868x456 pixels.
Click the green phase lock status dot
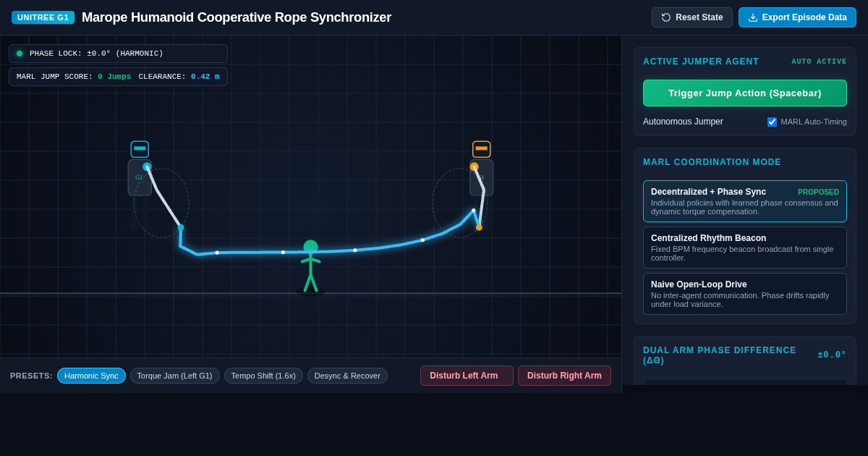(20, 54)
